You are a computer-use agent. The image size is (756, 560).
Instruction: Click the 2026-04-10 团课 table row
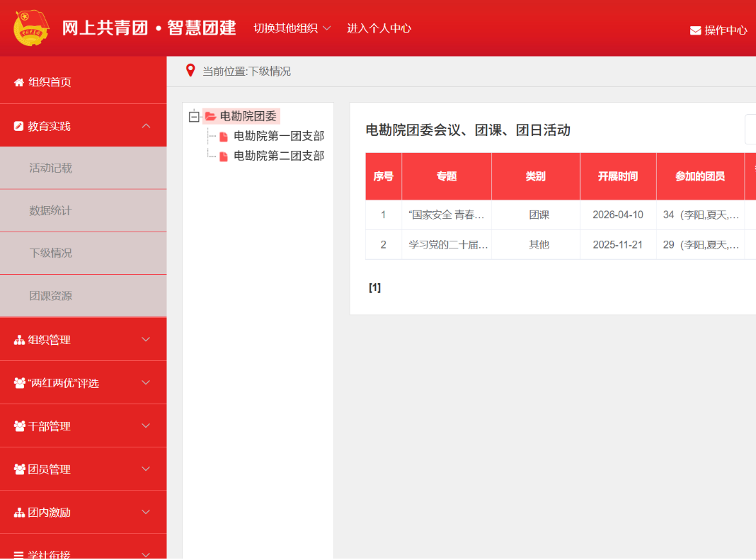(539, 215)
